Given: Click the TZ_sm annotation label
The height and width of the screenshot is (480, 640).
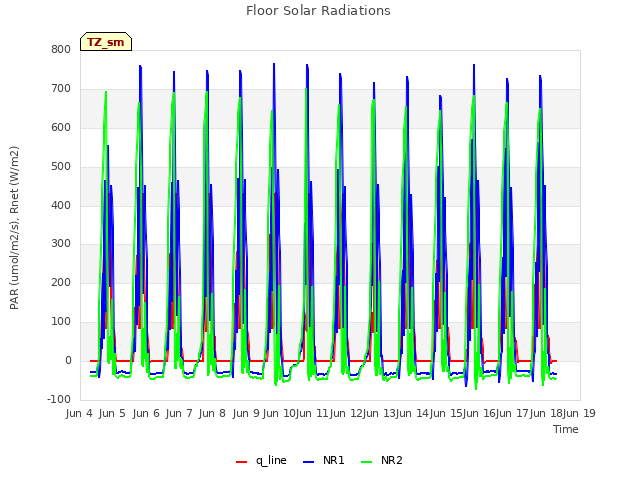Looking at the screenshot, I should point(106,42).
